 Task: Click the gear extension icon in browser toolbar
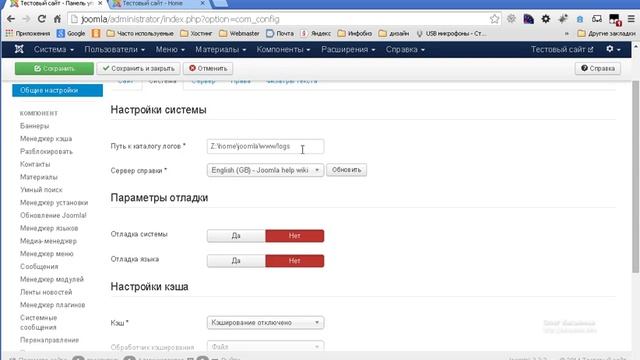(x=546, y=19)
